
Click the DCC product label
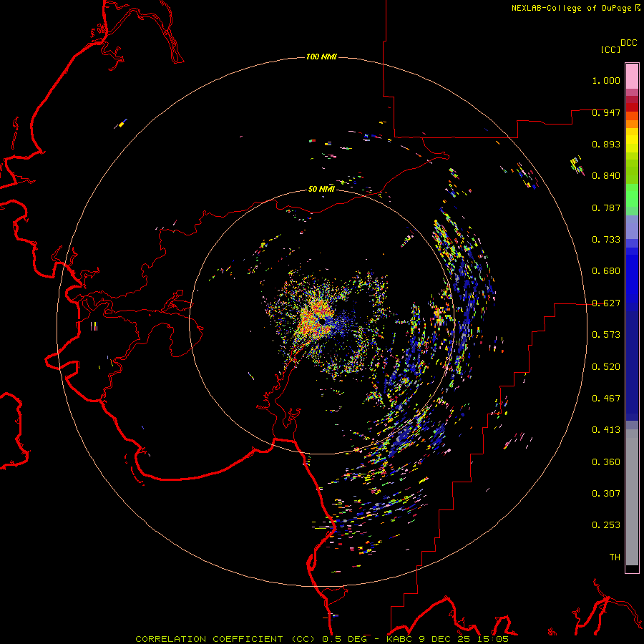point(629,43)
